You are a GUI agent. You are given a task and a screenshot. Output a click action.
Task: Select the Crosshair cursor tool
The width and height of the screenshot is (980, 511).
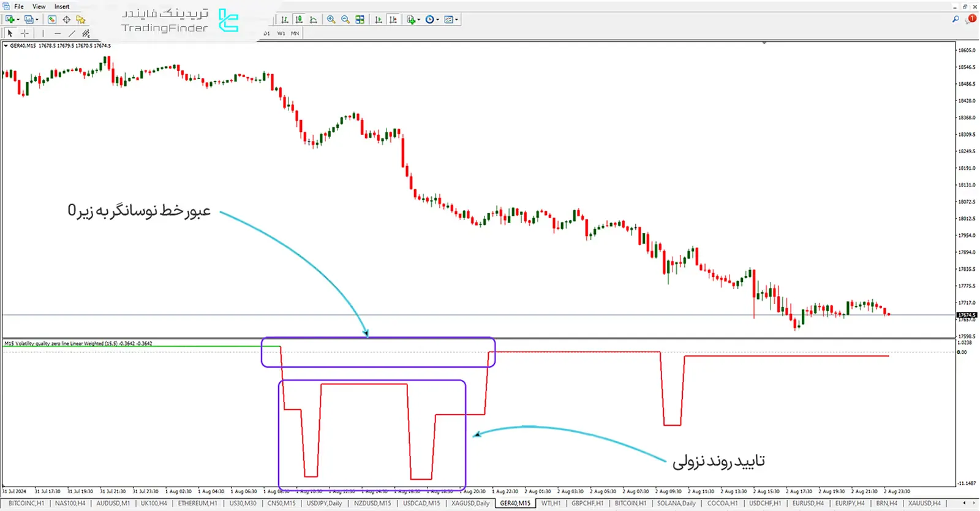24,34
